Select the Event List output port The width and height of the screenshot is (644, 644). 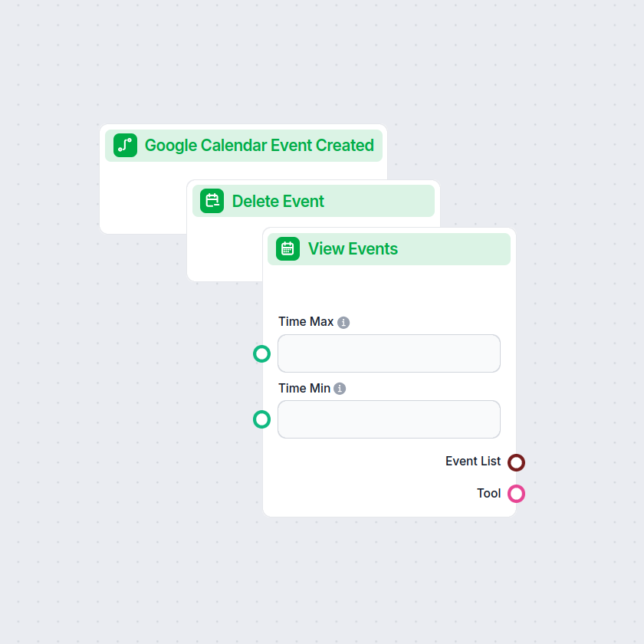click(516, 462)
